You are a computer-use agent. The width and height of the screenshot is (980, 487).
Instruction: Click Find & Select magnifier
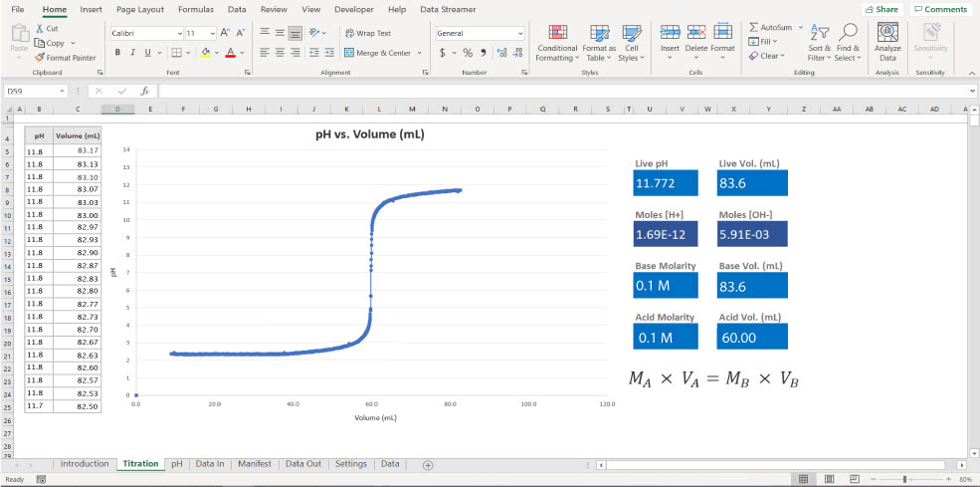pyautogui.click(x=848, y=32)
